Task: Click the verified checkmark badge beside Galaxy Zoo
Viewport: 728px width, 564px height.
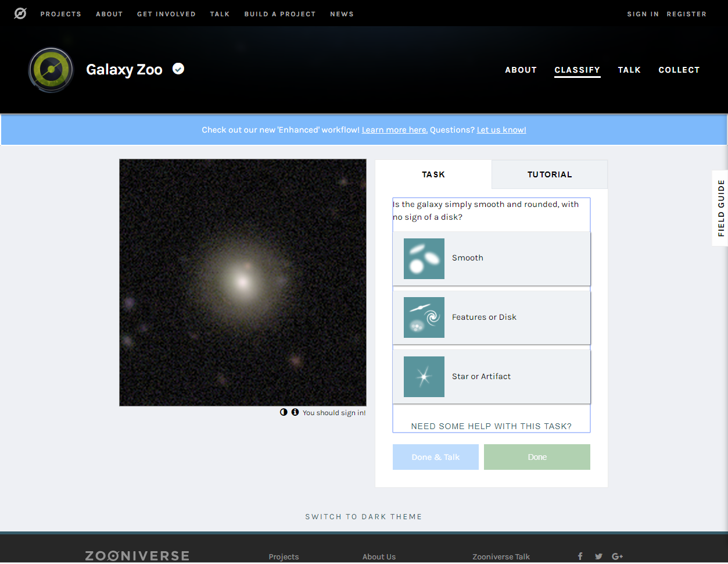Action: pos(178,69)
